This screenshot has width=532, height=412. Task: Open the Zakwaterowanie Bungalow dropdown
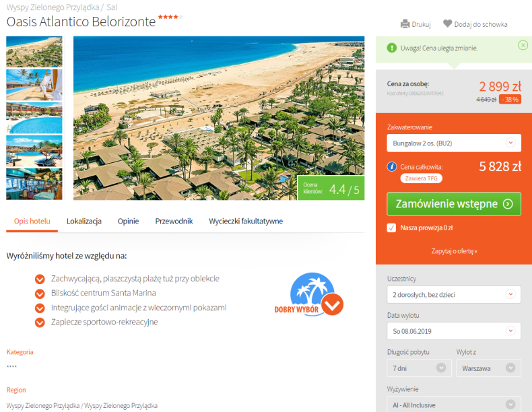(x=454, y=143)
